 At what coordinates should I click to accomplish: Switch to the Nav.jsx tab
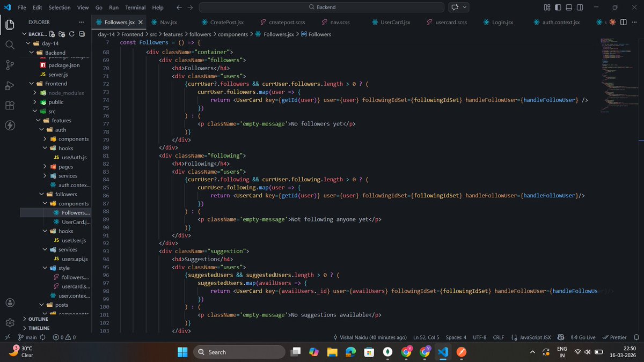(x=167, y=22)
